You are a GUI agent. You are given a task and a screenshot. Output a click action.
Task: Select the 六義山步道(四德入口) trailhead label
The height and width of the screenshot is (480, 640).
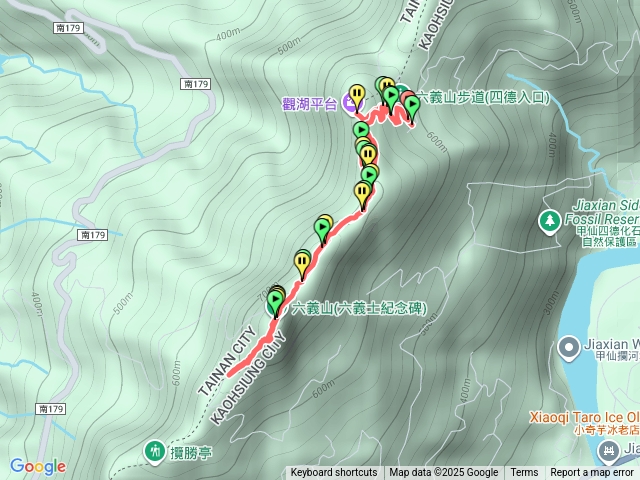(x=484, y=98)
